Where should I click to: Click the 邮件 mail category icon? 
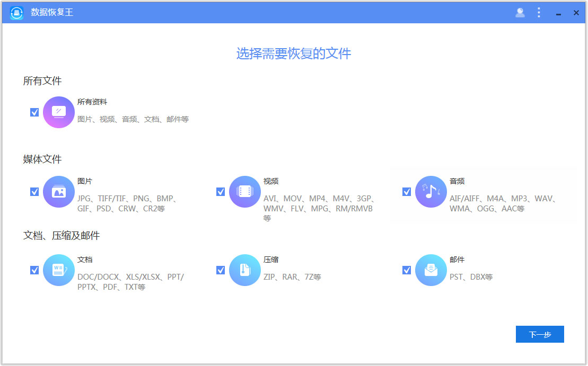pos(431,270)
